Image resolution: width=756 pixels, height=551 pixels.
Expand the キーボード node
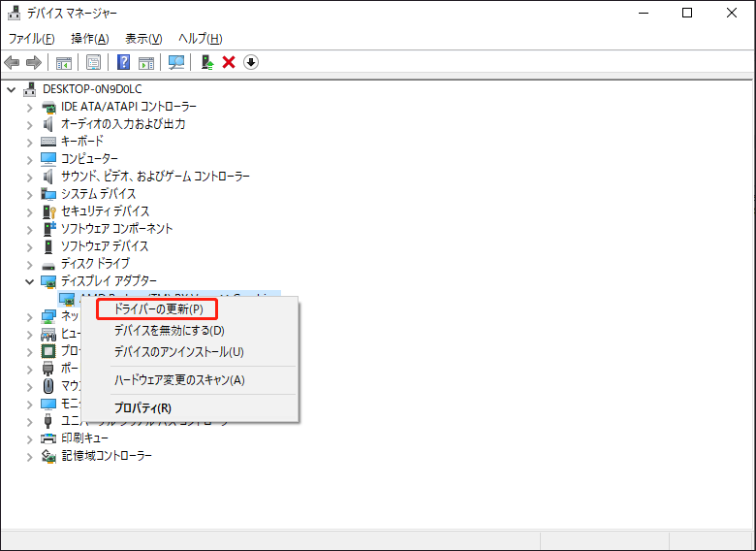click(30, 143)
